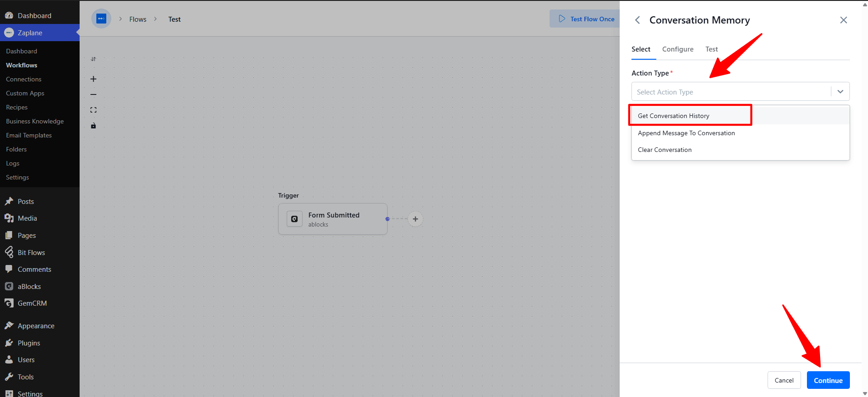Open the Comments menu item
The image size is (868, 397).
(40, 269)
